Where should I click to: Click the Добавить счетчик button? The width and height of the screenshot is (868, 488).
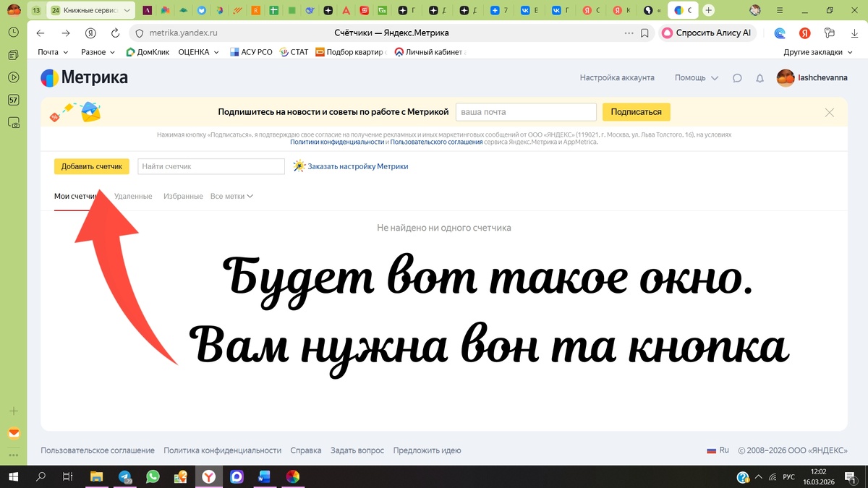tap(92, 166)
